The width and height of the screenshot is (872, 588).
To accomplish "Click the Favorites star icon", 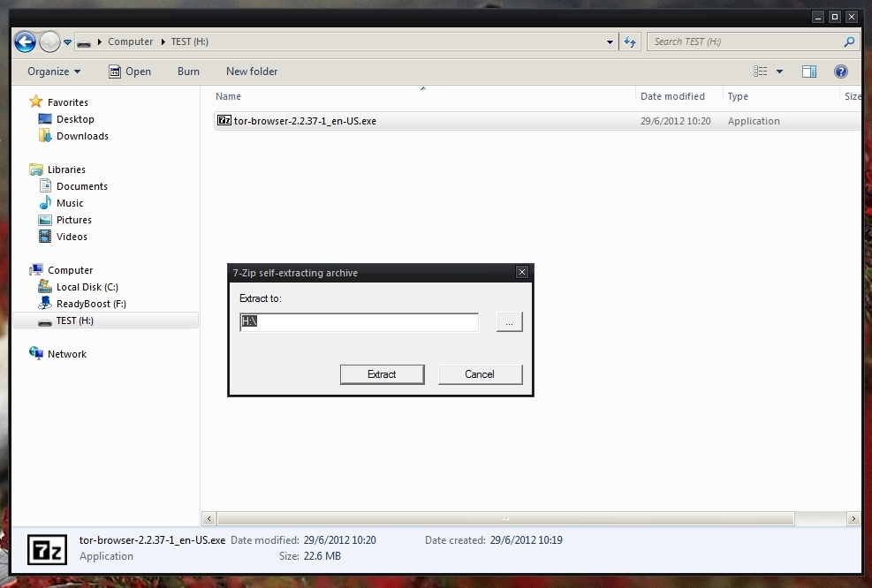I will tap(36, 102).
